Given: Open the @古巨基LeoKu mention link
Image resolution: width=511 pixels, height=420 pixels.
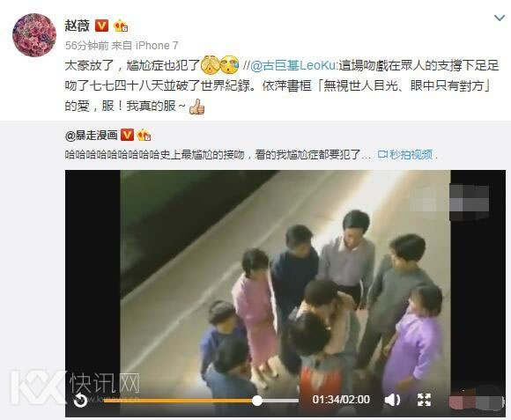Looking at the screenshot, I should pos(293,66).
